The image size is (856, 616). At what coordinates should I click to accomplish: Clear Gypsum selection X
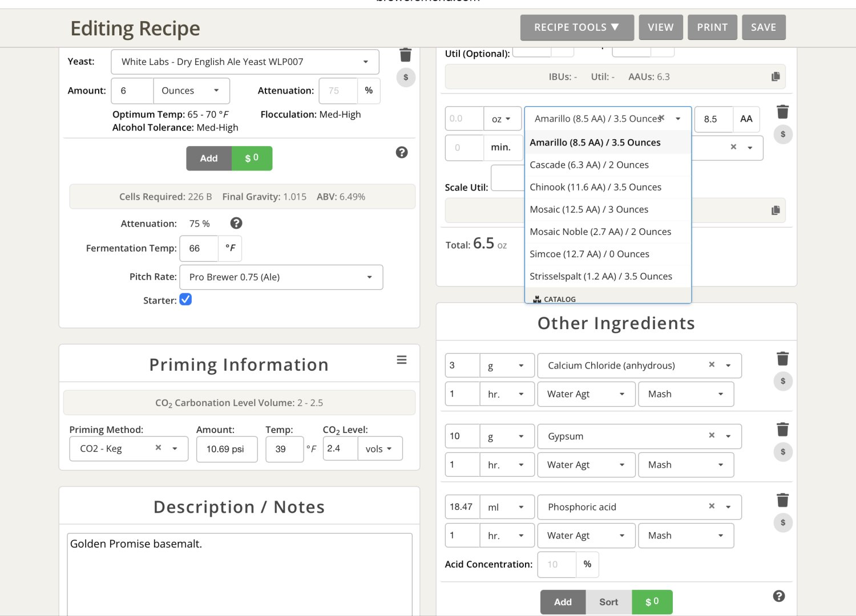[x=712, y=435]
